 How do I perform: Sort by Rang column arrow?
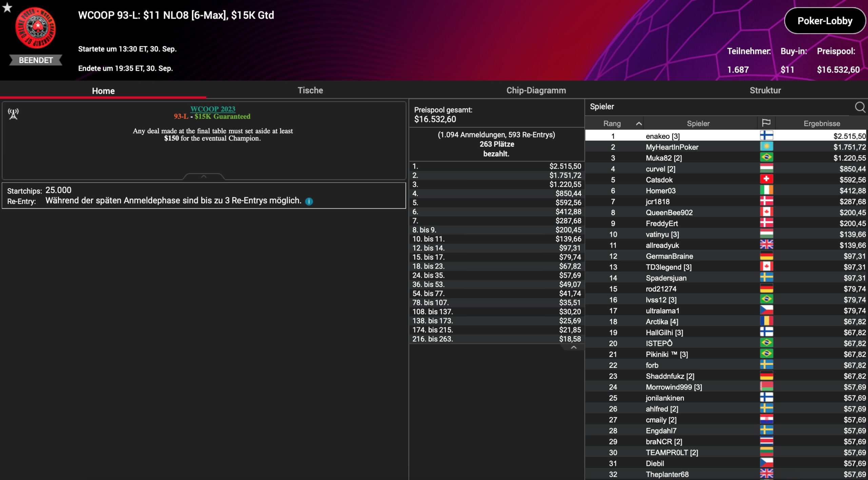coord(639,124)
